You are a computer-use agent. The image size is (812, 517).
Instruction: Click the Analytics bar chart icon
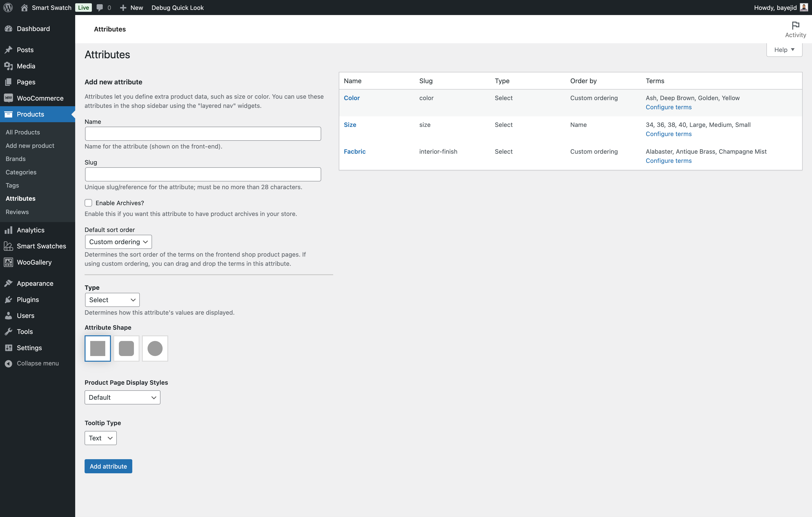coord(8,230)
